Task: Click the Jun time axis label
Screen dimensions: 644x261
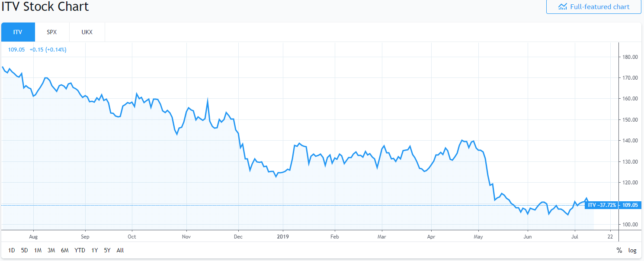Action: 527,237
